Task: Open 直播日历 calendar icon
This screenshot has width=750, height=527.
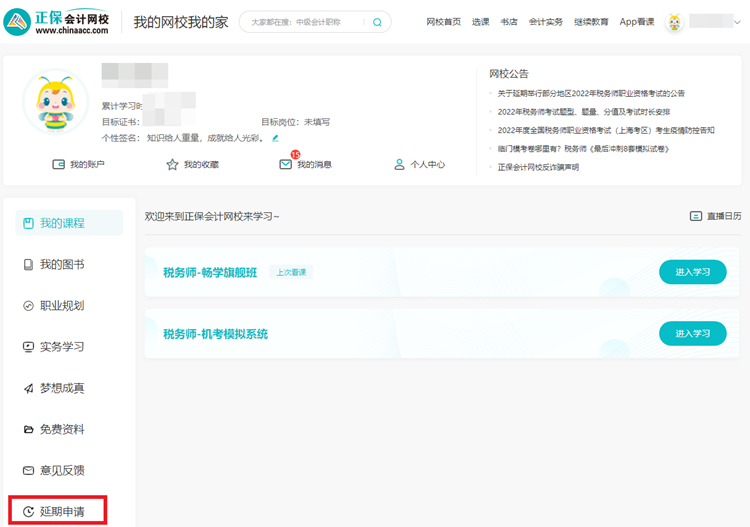Action: click(696, 216)
